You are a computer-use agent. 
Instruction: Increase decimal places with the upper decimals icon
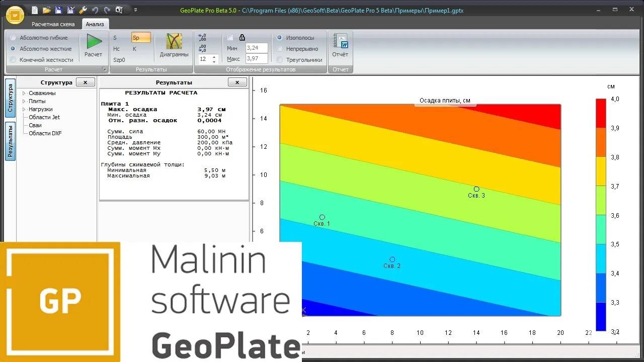click(202, 38)
